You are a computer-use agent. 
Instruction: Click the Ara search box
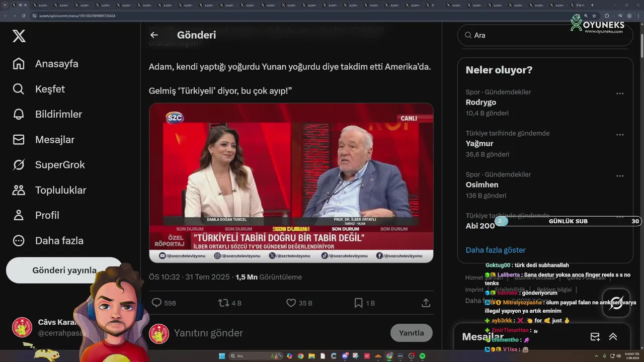pos(545,35)
